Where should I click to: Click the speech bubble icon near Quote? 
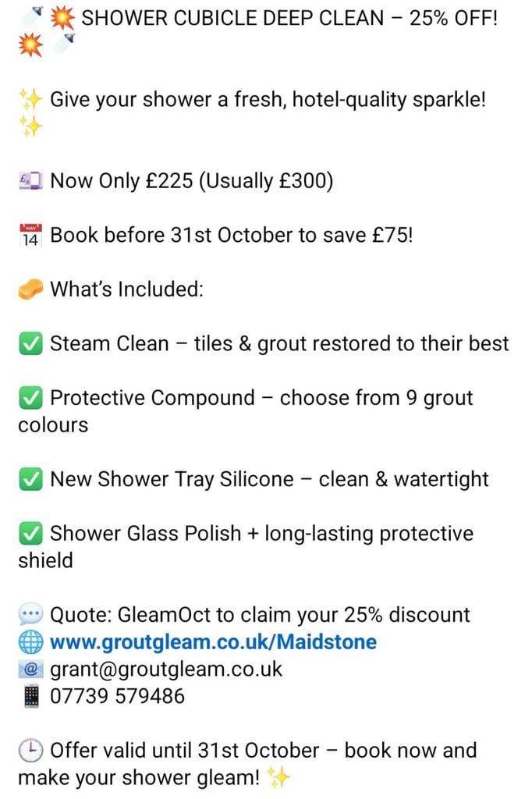point(31,615)
